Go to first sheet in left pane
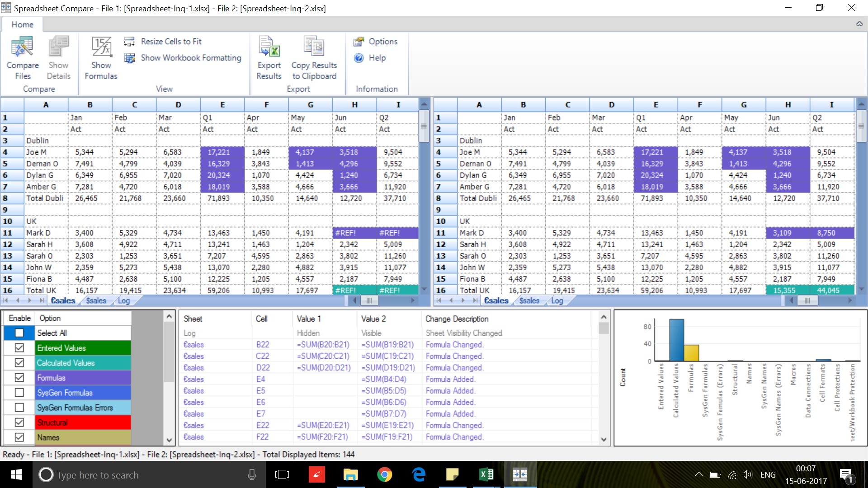Screen dimensions: 868x488 [x=6, y=300]
